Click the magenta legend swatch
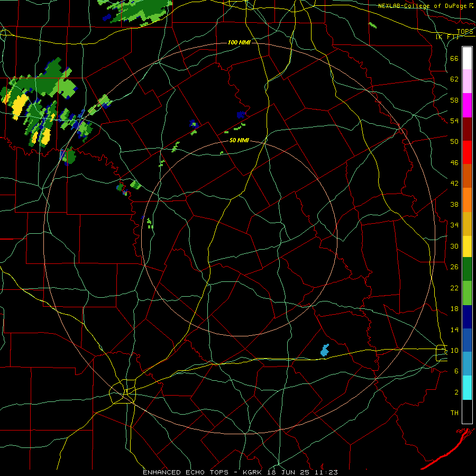 click(x=467, y=105)
